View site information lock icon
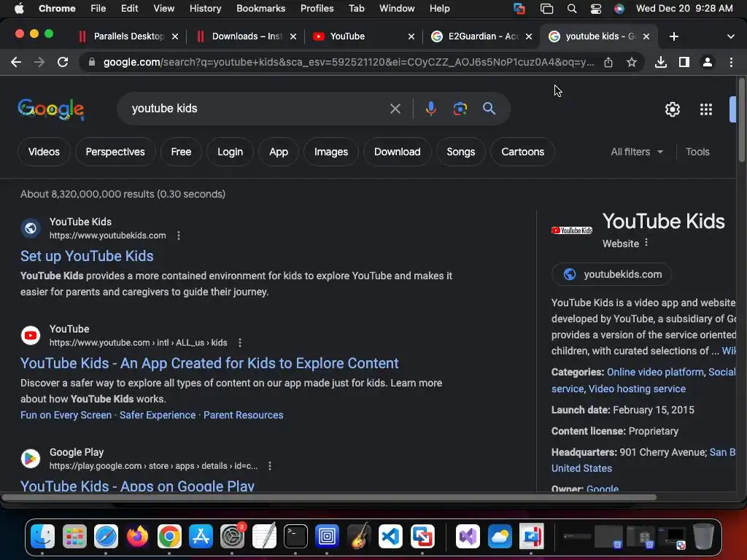747x560 pixels. [x=92, y=63]
